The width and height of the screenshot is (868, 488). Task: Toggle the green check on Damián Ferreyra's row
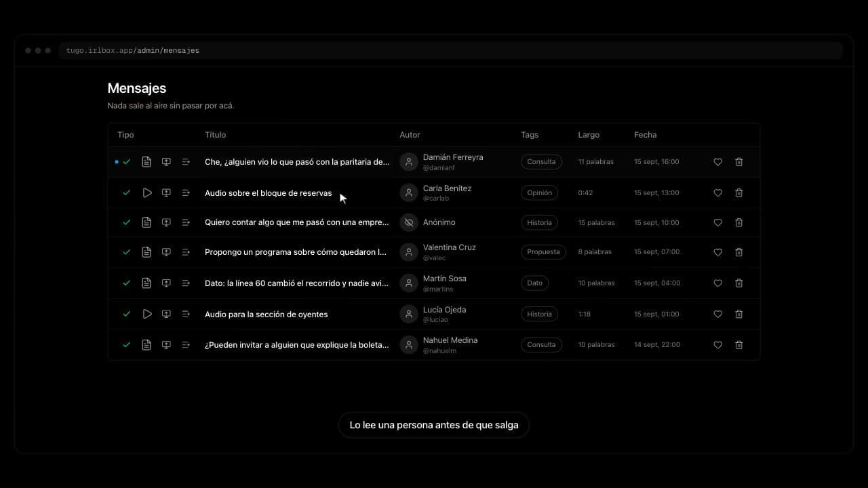pyautogui.click(x=126, y=162)
